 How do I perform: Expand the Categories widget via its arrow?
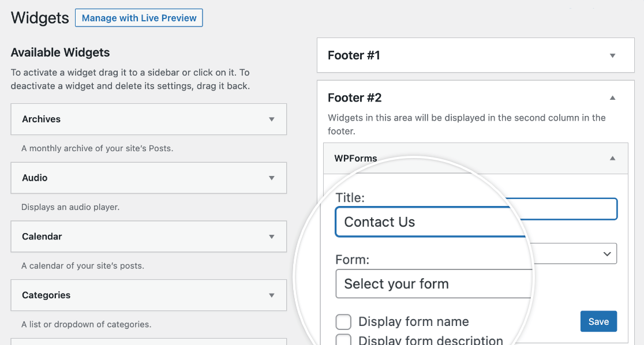tap(272, 295)
